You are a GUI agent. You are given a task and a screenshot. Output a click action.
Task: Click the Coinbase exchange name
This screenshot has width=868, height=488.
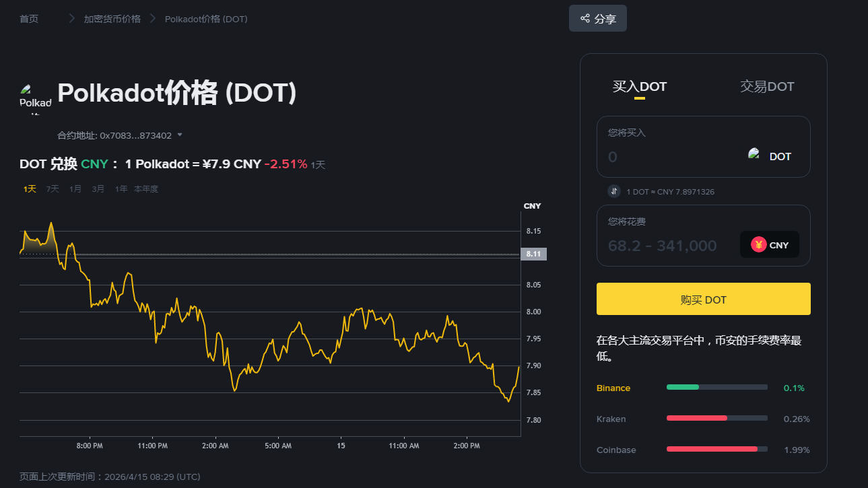(616, 450)
